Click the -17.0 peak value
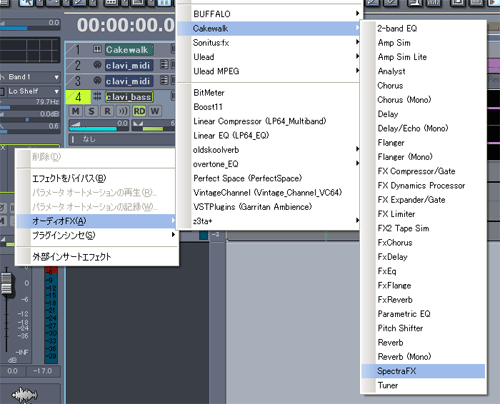This screenshot has height=404, width=500. (43, 371)
